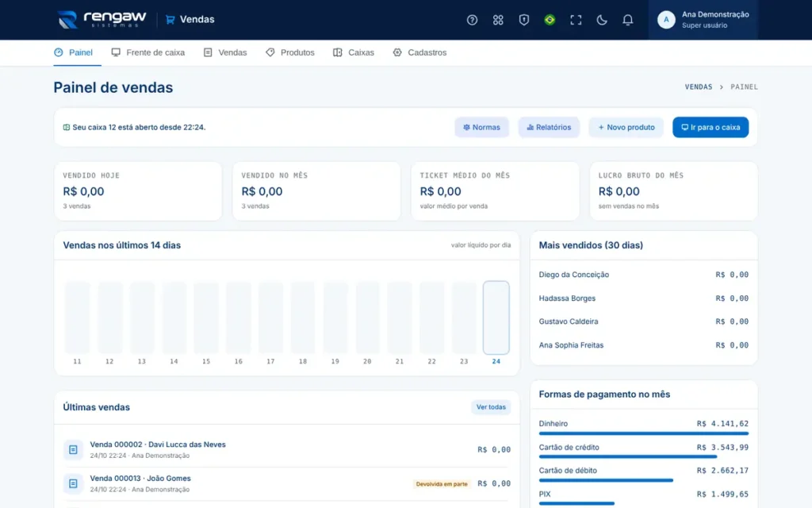Open the Ana Demonstração user menu

pos(703,20)
